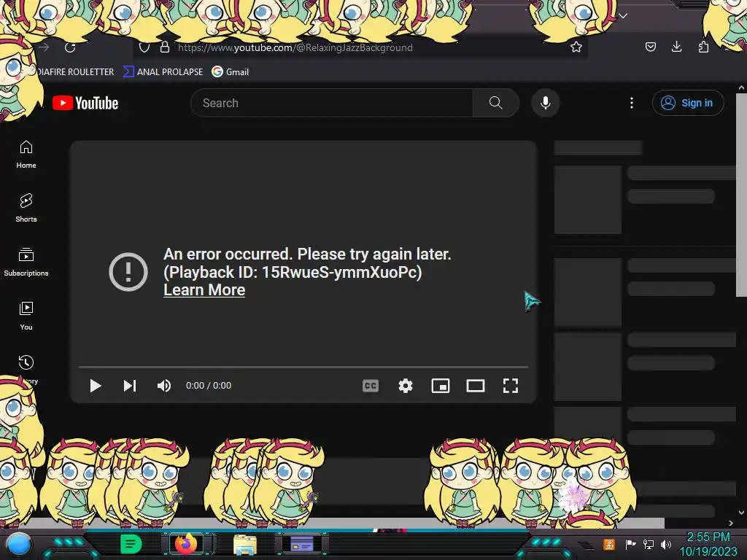747x560 pixels.
Task: Open the Gmail bookmark
Action: [231, 72]
